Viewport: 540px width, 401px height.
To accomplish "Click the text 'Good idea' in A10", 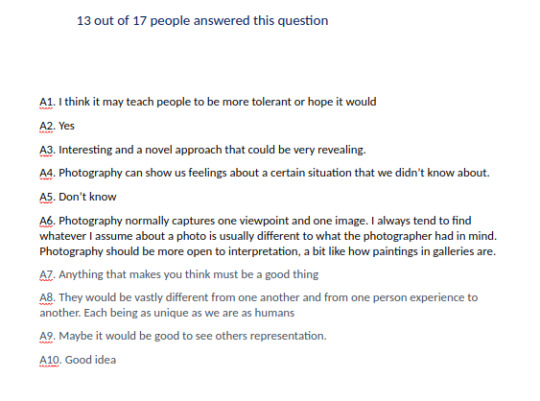I will pyautogui.click(x=91, y=360).
